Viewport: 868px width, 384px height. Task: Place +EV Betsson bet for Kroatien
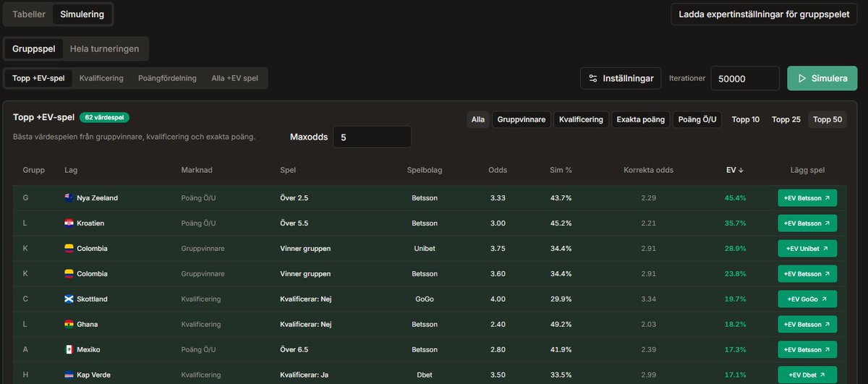coord(807,223)
